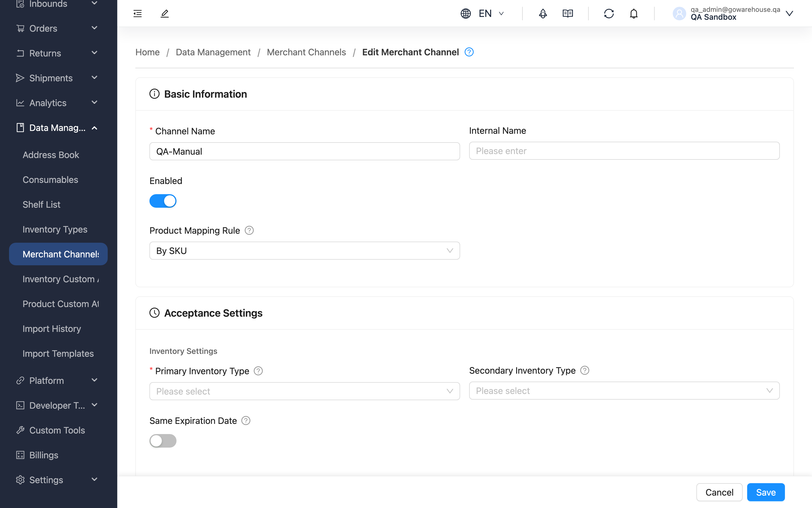Viewport: 812px width, 508px height.
Task: Expand the Returns menu chevron
Action: (94, 53)
